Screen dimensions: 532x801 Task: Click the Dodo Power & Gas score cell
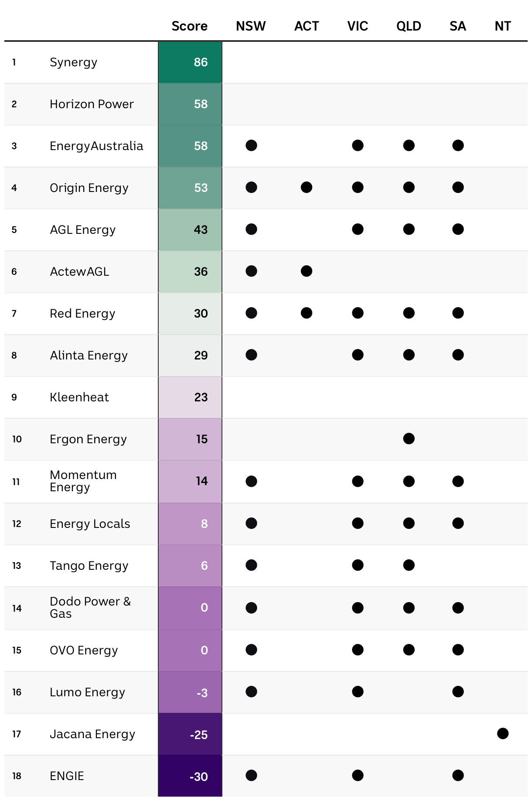click(190, 608)
